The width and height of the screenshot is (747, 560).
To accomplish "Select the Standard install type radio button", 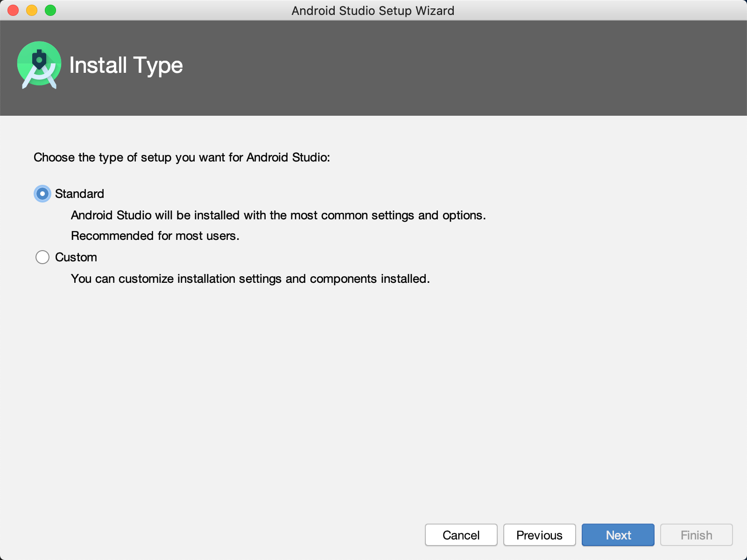I will tap(42, 194).
